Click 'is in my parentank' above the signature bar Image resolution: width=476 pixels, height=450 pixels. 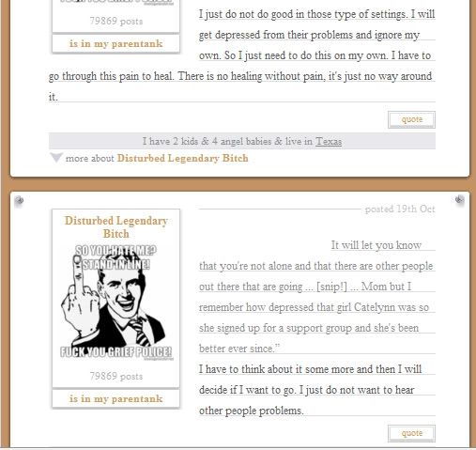click(116, 43)
